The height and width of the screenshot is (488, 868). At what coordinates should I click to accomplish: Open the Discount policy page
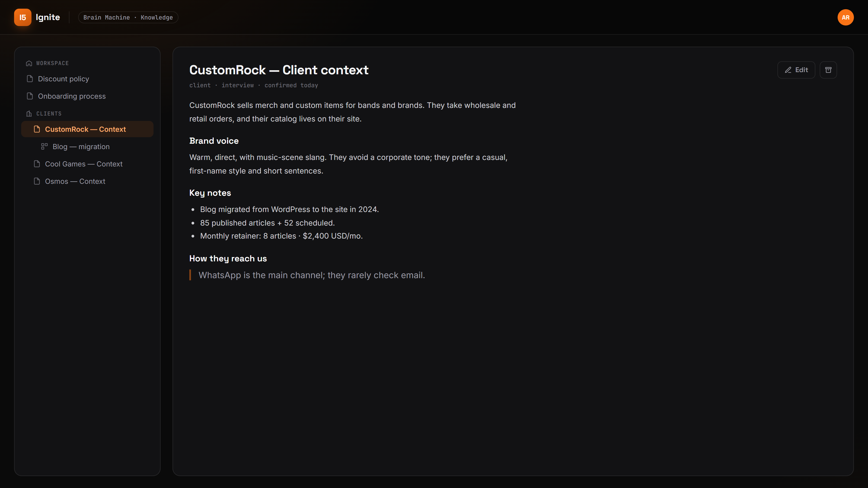click(x=87, y=78)
